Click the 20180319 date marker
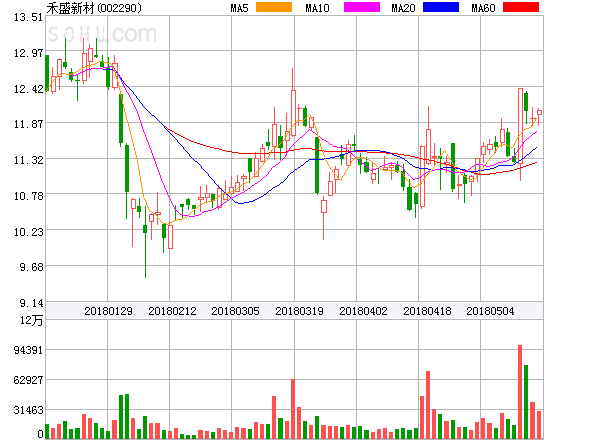Viewport: 600px width, 440px height. 299,311
